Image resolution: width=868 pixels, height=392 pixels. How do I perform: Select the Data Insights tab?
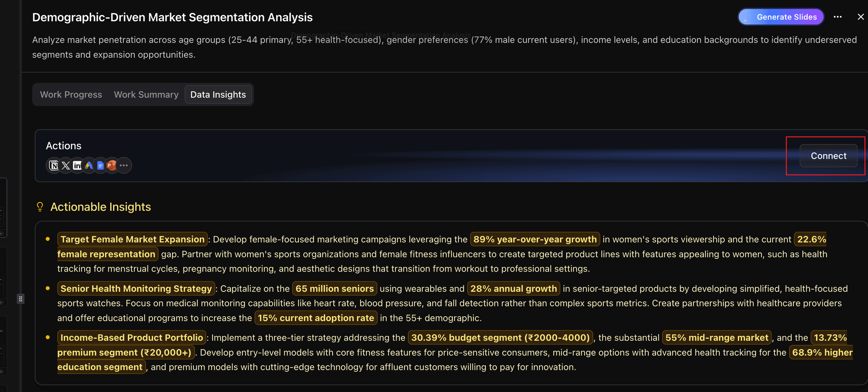(218, 95)
